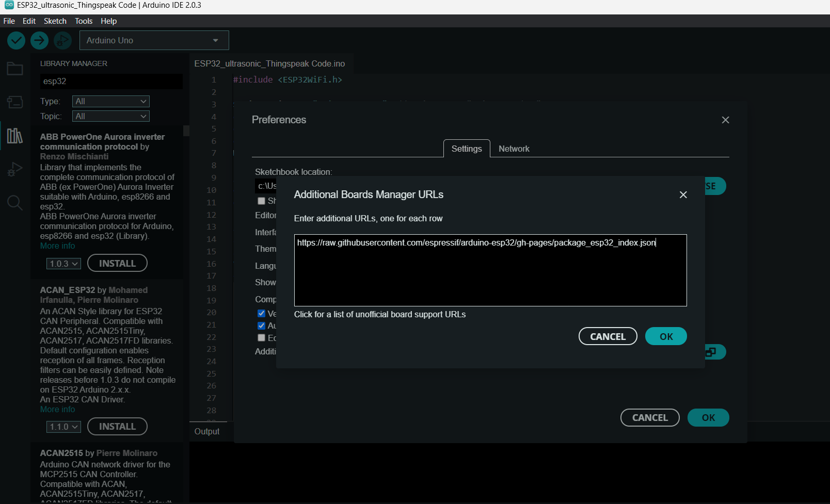Click line number 10 in the editor gutter
The image size is (830, 504).
[212, 190]
